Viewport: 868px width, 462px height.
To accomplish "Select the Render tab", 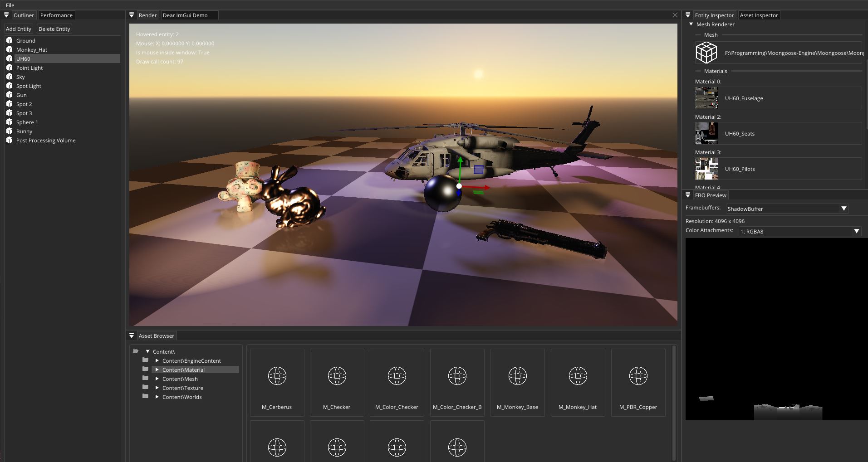I will pyautogui.click(x=147, y=15).
